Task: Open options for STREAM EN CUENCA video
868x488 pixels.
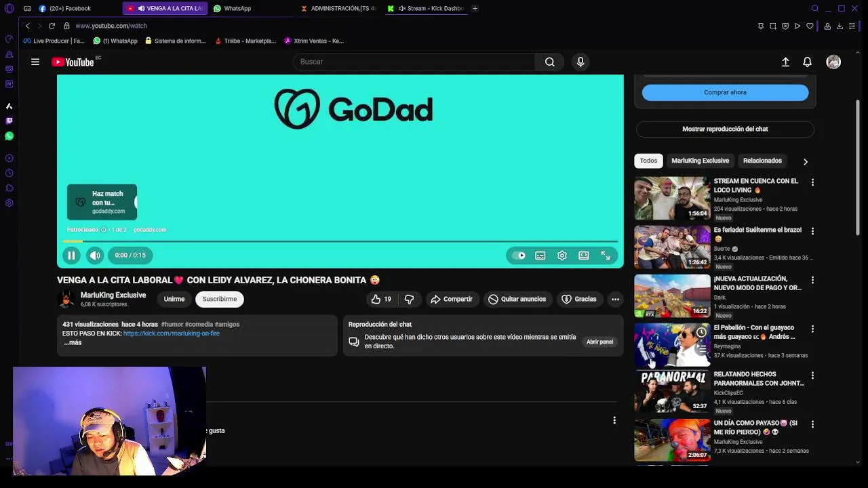Action: 812,182
